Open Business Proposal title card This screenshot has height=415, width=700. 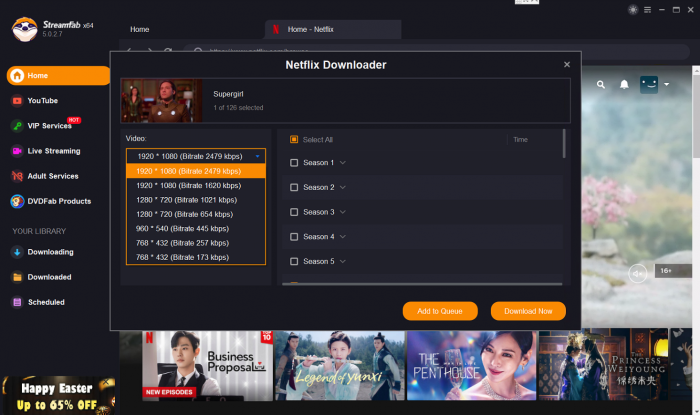(x=208, y=365)
